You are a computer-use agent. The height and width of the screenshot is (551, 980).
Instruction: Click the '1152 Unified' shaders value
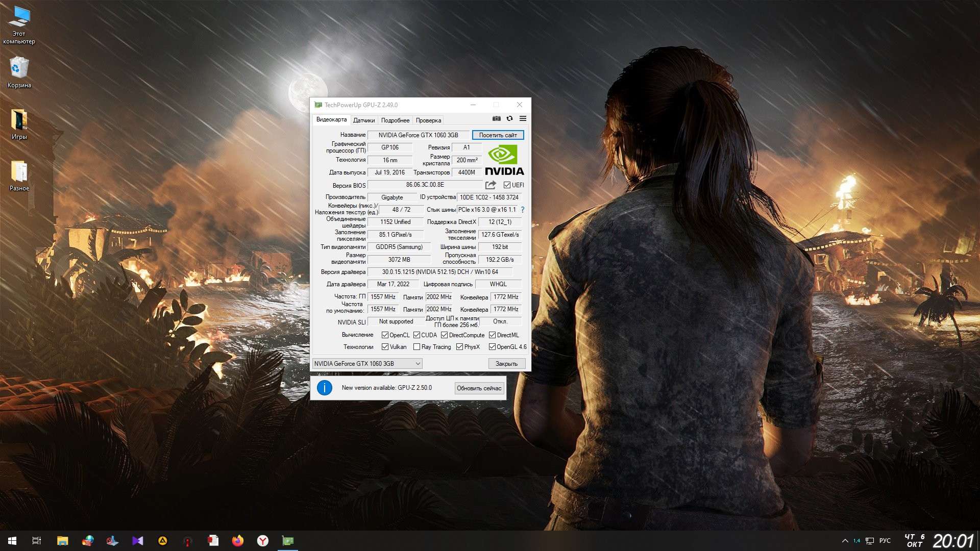click(395, 222)
